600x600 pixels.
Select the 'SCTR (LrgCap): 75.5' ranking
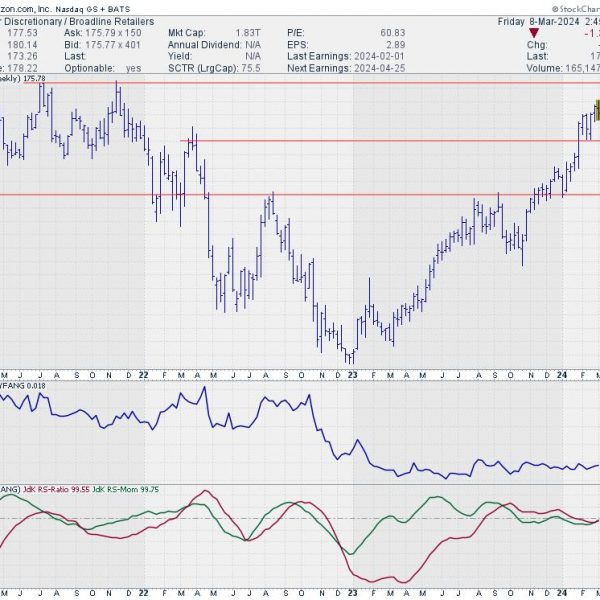pos(214,68)
